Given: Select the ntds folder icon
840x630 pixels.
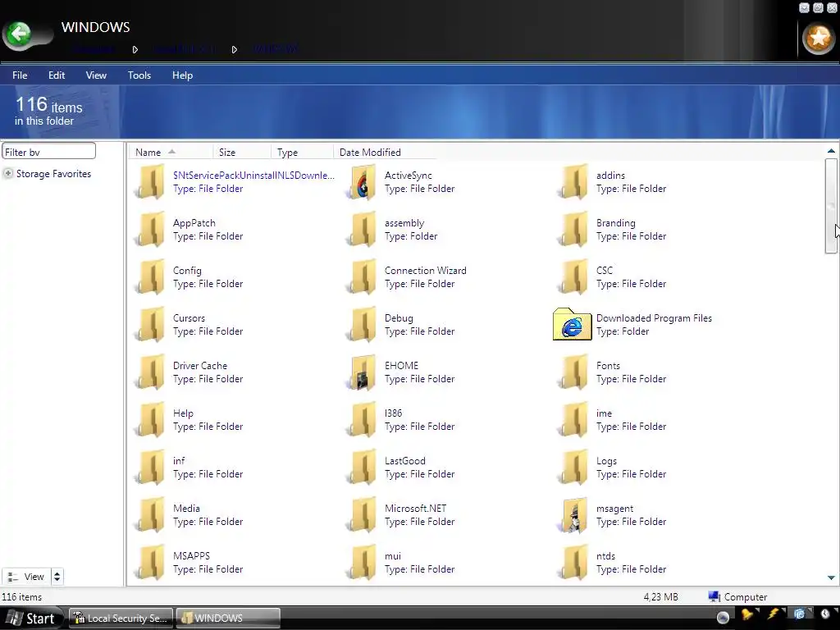Looking at the screenshot, I should click(574, 563).
